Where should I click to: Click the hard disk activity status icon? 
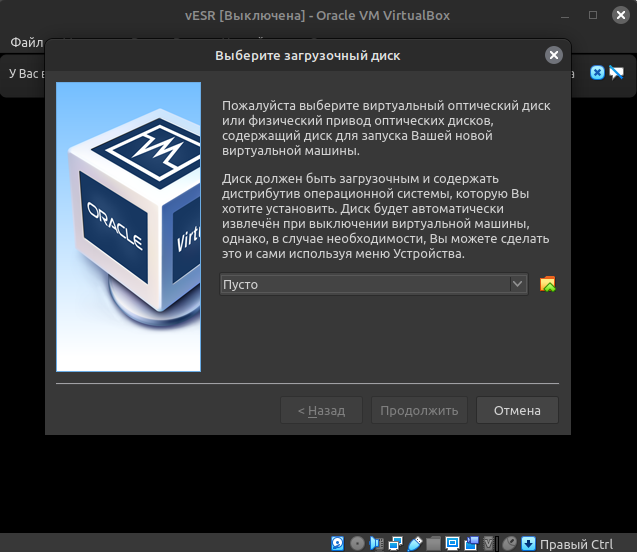338,543
